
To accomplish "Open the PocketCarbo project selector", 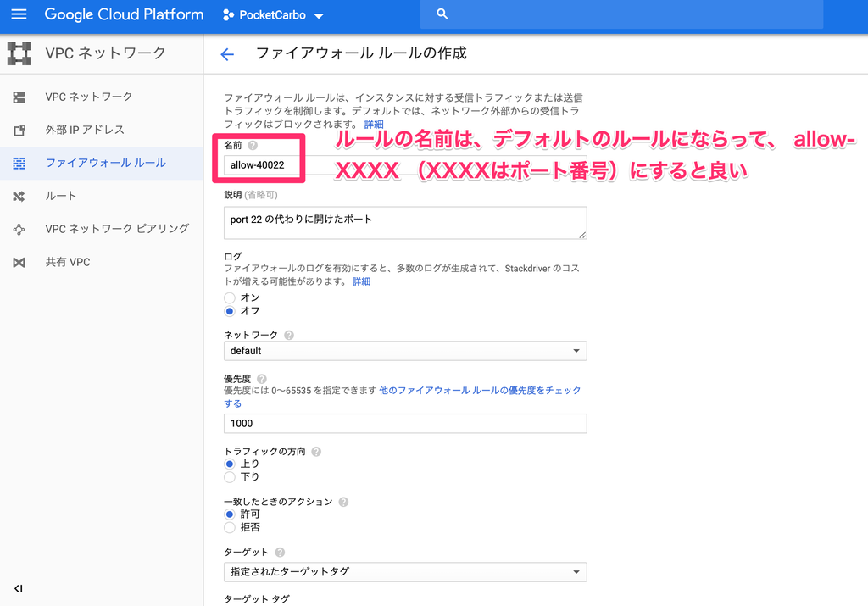I will pos(272,14).
